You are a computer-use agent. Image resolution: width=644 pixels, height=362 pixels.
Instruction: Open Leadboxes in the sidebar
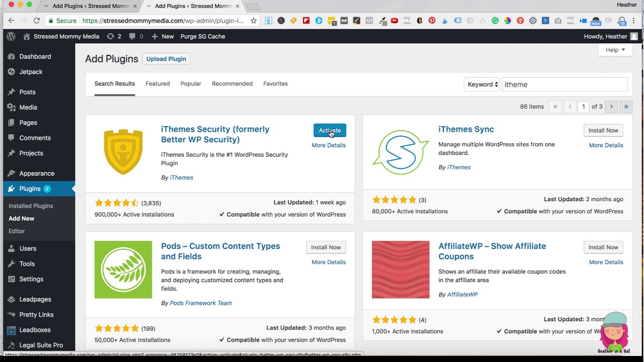tap(35, 330)
